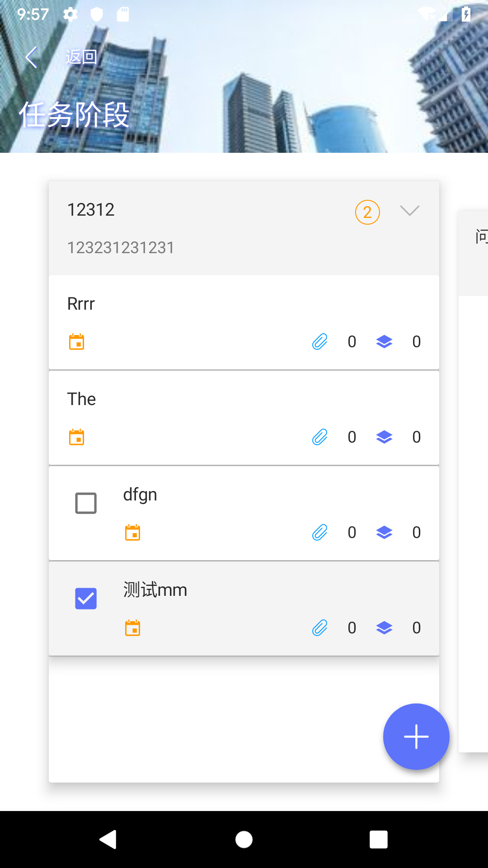
Task: Collapse the 12312 stage with chevron
Action: [x=410, y=211]
